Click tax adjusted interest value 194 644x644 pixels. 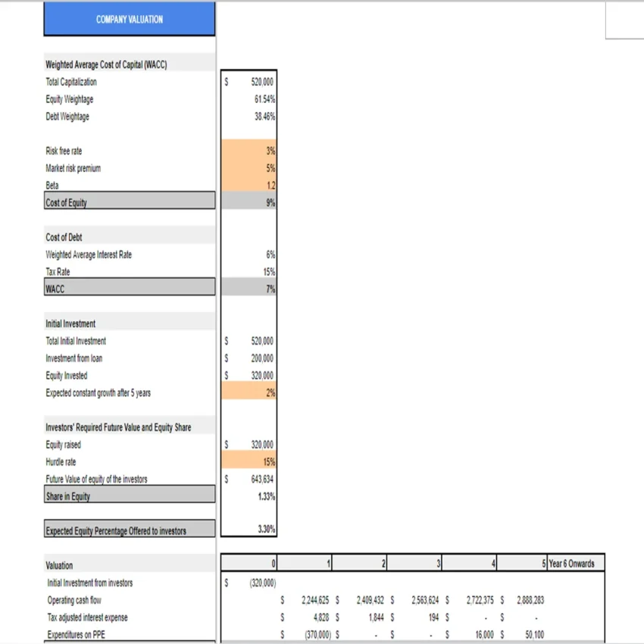coord(433,617)
